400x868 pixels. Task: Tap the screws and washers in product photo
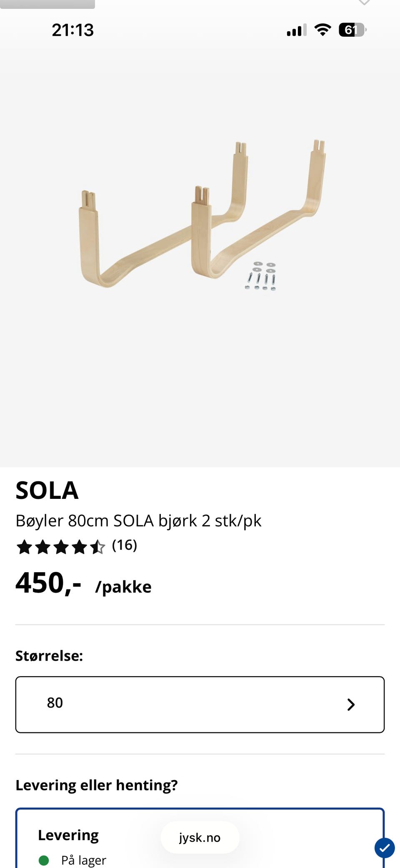click(x=261, y=276)
